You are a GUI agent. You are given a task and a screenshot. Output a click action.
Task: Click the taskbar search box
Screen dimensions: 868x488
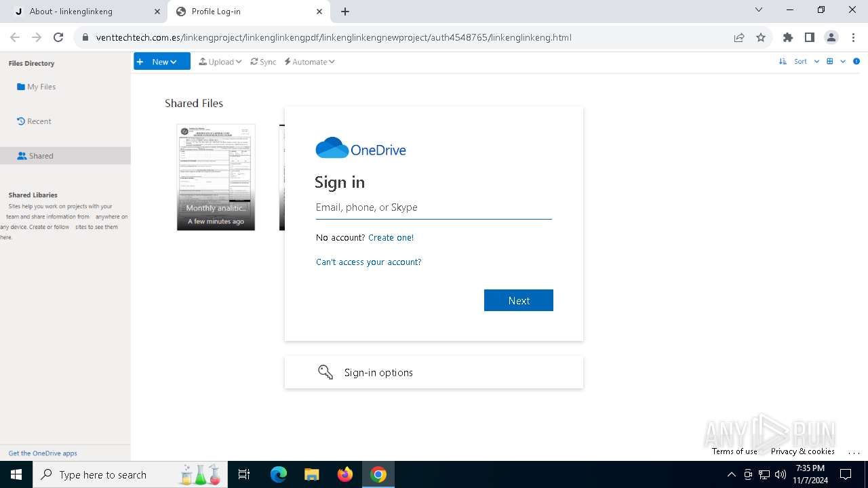tap(129, 474)
